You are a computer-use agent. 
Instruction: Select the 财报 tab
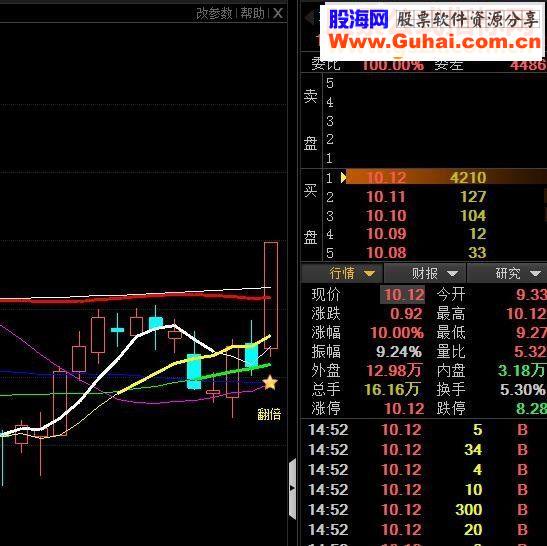tap(425, 273)
